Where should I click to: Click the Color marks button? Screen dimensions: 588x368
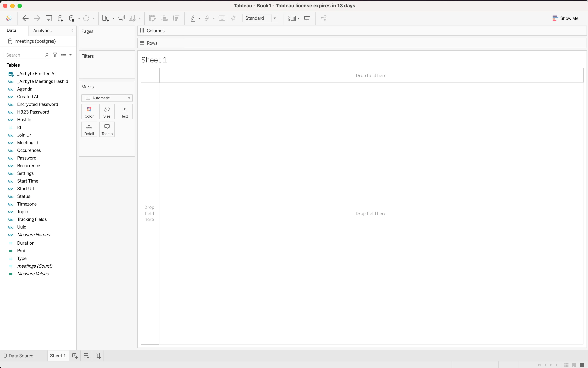pyautogui.click(x=89, y=112)
